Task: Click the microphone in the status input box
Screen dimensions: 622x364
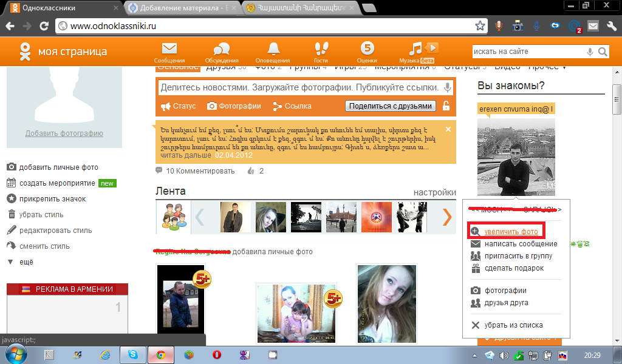Action: 448,87
